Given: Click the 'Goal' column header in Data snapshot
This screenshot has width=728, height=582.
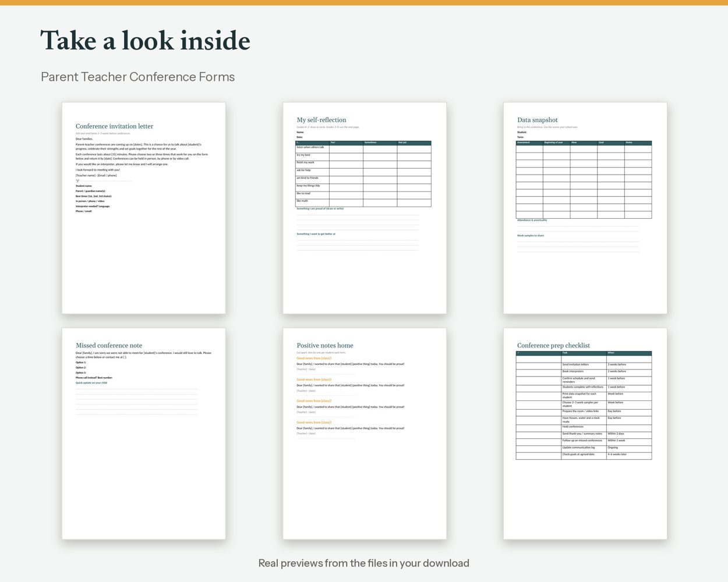Looking at the screenshot, I should [611, 143].
